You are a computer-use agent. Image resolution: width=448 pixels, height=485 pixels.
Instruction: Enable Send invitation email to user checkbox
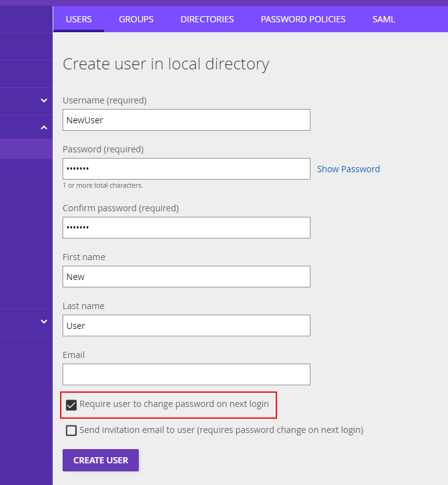71,430
